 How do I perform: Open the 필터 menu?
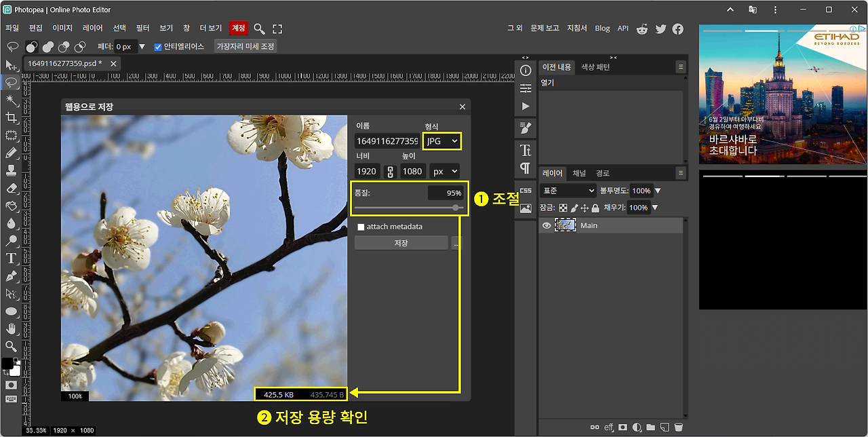(142, 28)
